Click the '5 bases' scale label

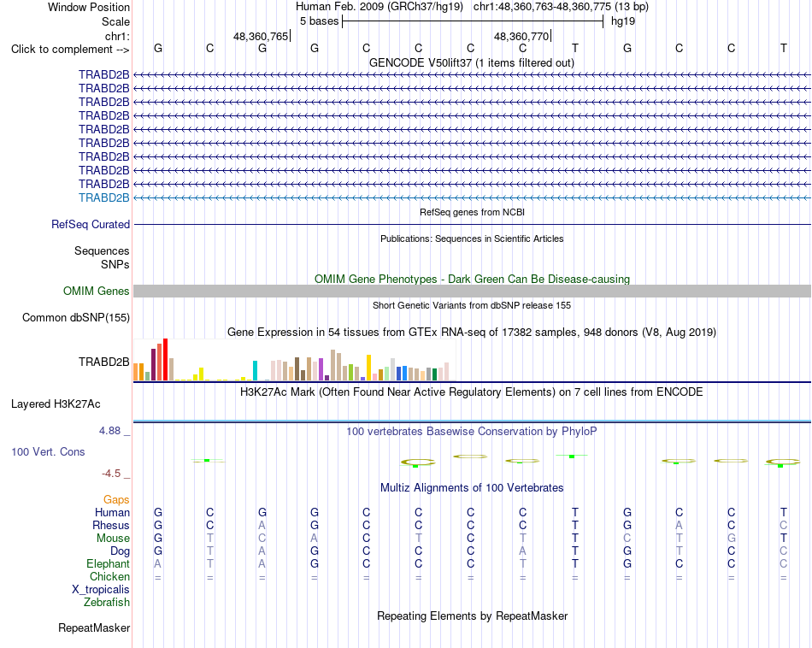tap(319, 21)
